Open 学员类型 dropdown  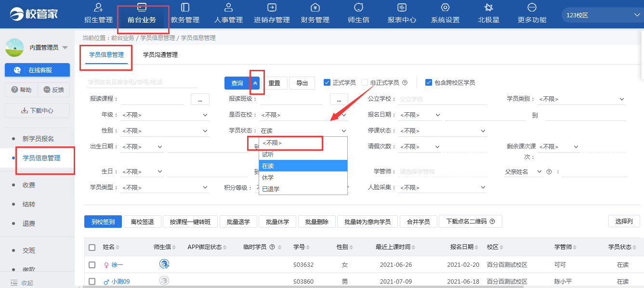[x=165, y=187]
